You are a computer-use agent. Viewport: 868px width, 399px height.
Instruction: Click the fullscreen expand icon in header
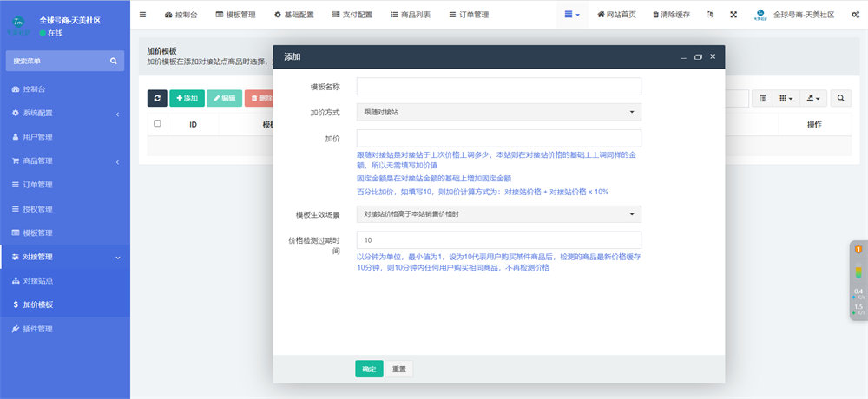(733, 15)
